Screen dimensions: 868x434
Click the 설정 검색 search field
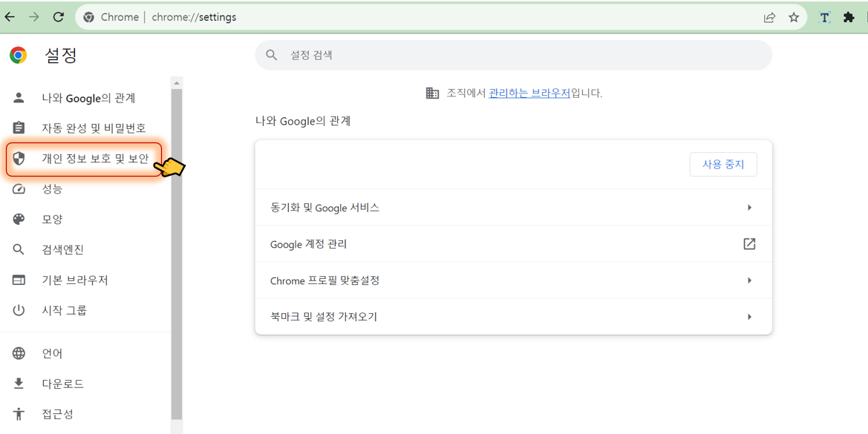pyautogui.click(x=512, y=55)
